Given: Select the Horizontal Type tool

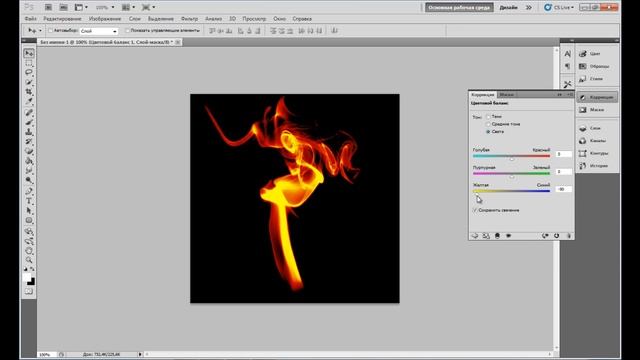Looking at the screenshot, I should [x=29, y=201].
